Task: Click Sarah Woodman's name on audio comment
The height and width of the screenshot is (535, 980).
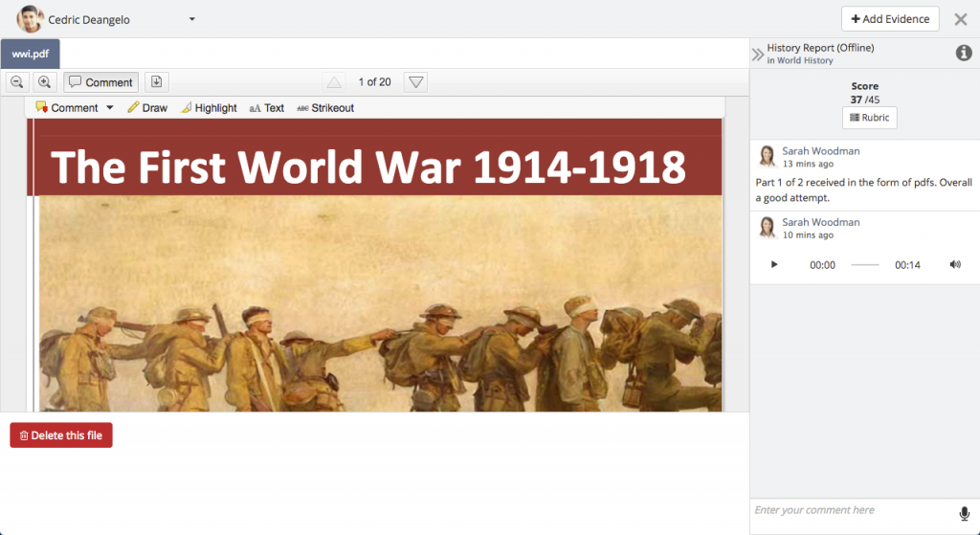Action: pyautogui.click(x=820, y=222)
